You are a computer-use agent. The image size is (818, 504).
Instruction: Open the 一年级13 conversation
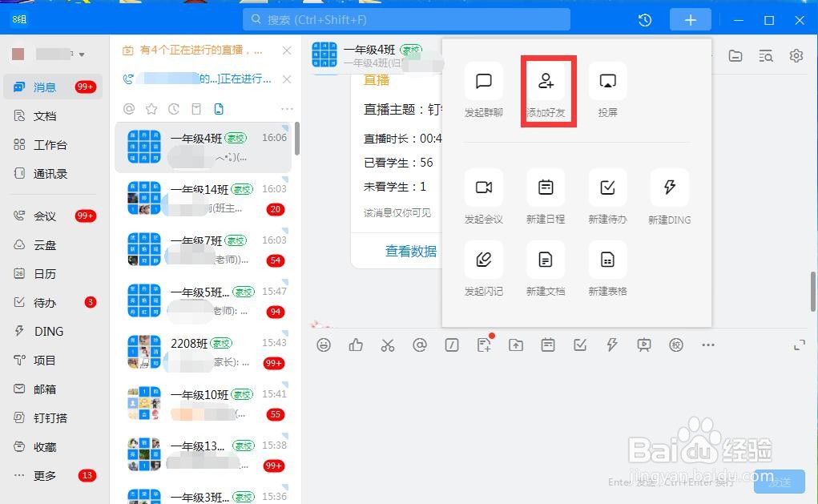(203, 454)
